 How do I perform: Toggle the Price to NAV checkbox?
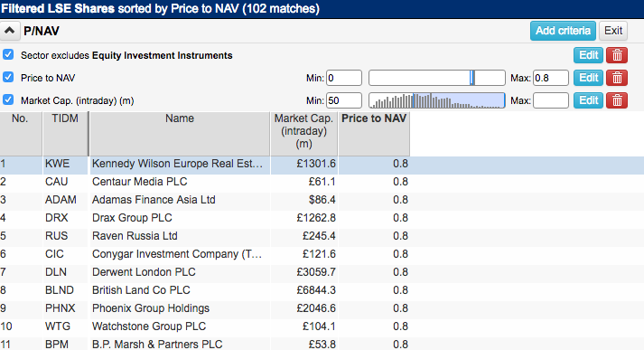(x=8, y=77)
